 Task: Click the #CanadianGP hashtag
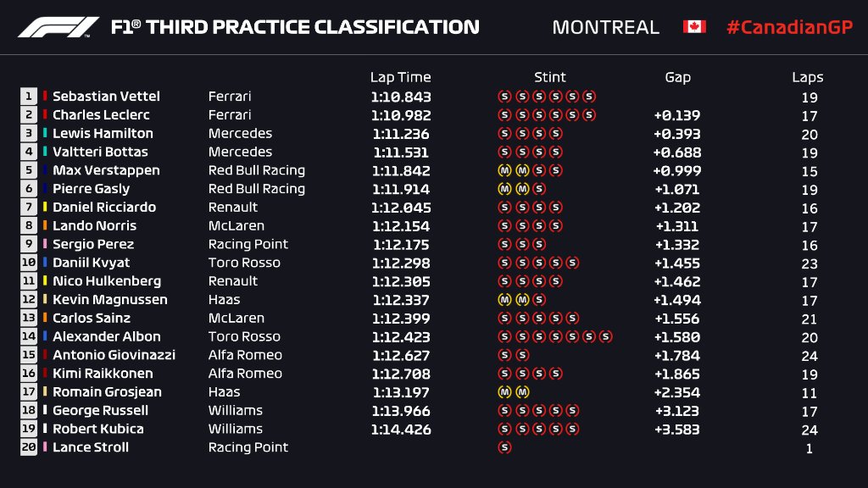point(788,27)
